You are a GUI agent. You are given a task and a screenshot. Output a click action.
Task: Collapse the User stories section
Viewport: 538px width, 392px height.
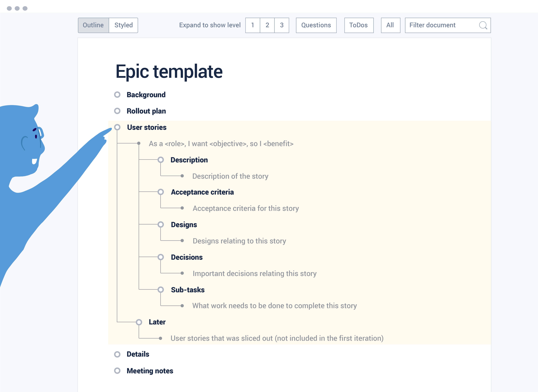117,127
